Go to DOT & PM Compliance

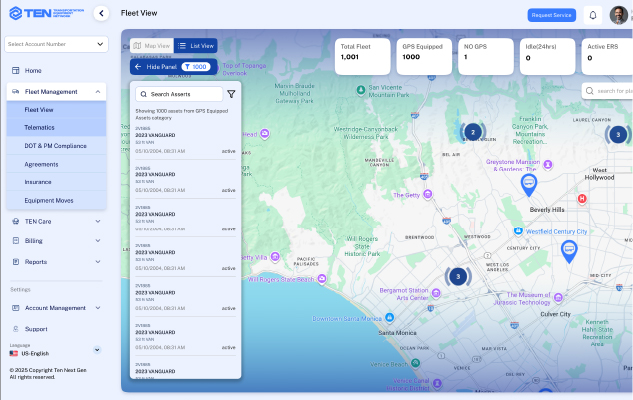click(x=56, y=146)
